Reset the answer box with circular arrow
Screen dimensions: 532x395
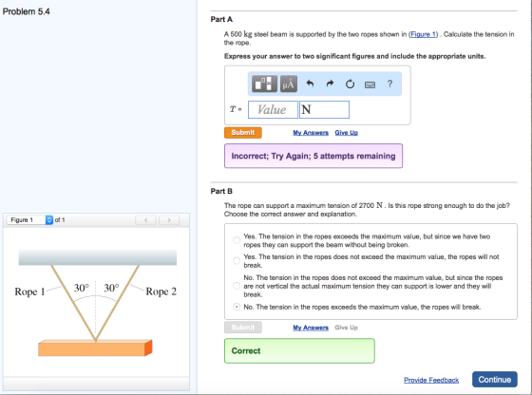[350, 84]
